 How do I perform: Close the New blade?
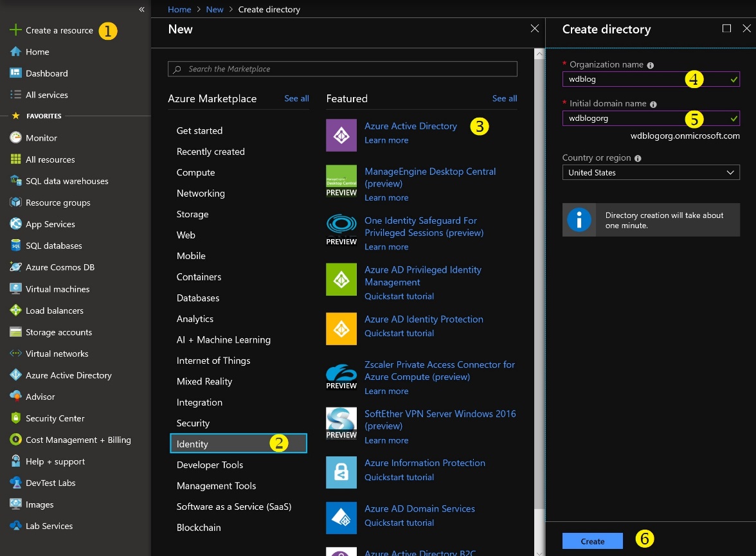535,28
